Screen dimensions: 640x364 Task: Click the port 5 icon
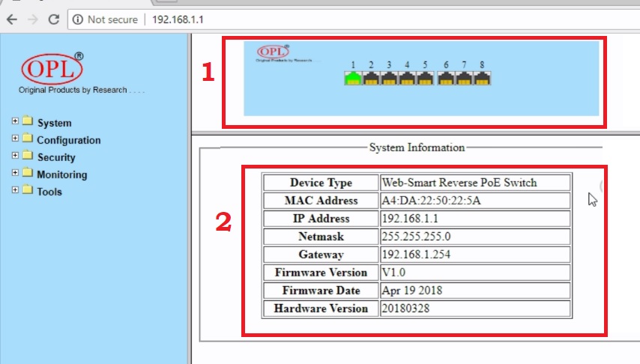(425, 78)
